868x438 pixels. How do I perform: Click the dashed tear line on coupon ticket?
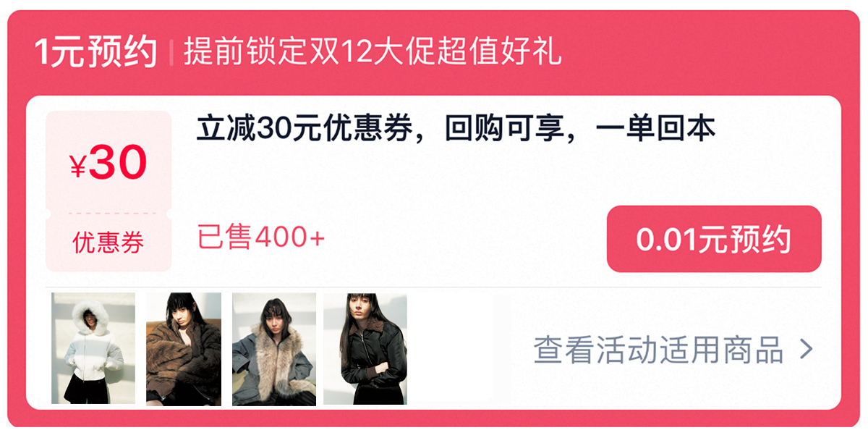pyautogui.click(x=109, y=214)
